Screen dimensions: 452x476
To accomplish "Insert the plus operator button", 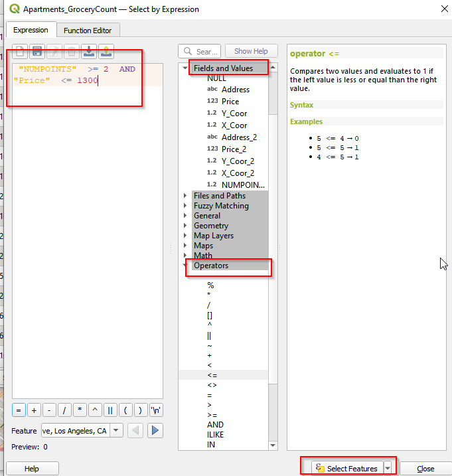I will point(34,410).
